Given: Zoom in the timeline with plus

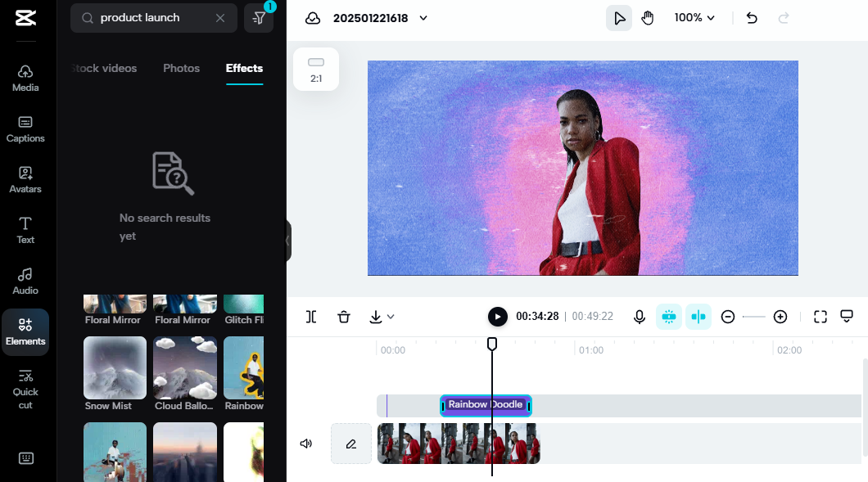Looking at the screenshot, I should 780,317.
